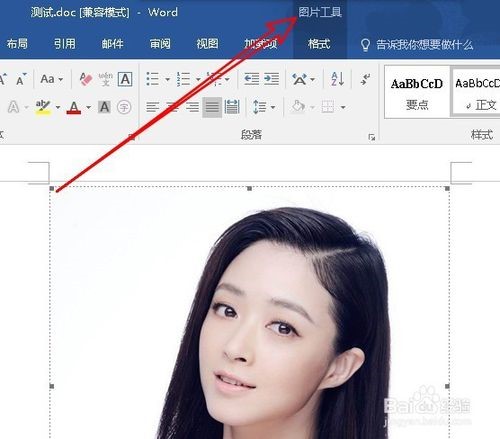This screenshot has width=500, height=439.
Task: Click picture top-right corner handle
Action: coord(447,189)
